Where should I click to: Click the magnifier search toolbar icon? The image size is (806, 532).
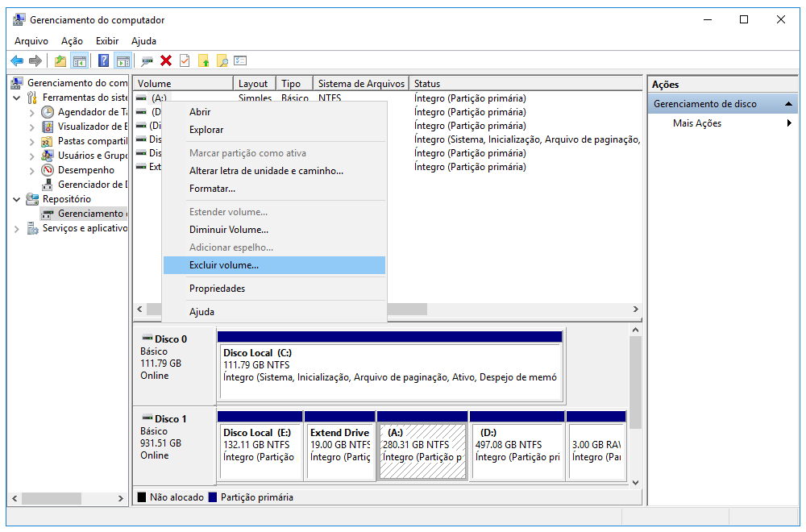222,60
